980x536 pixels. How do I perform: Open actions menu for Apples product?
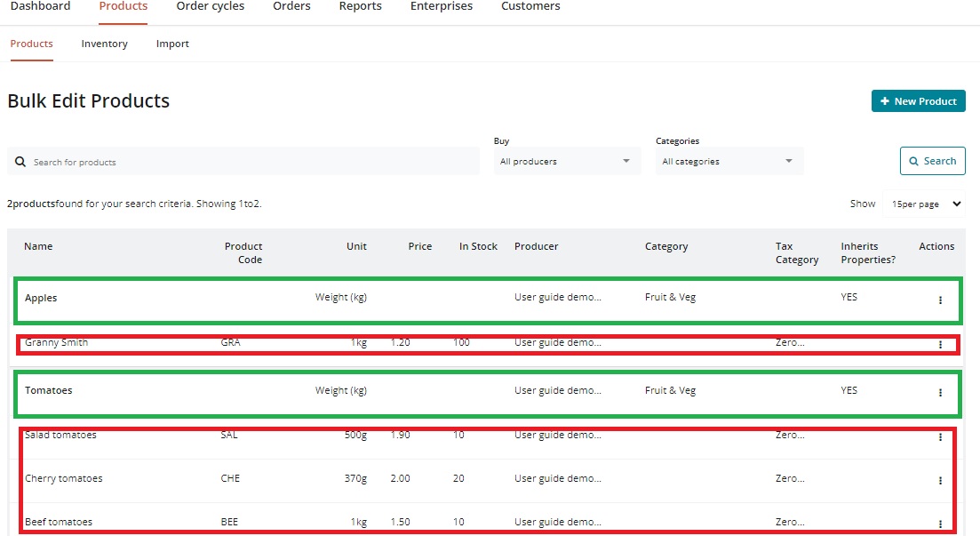coord(940,300)
